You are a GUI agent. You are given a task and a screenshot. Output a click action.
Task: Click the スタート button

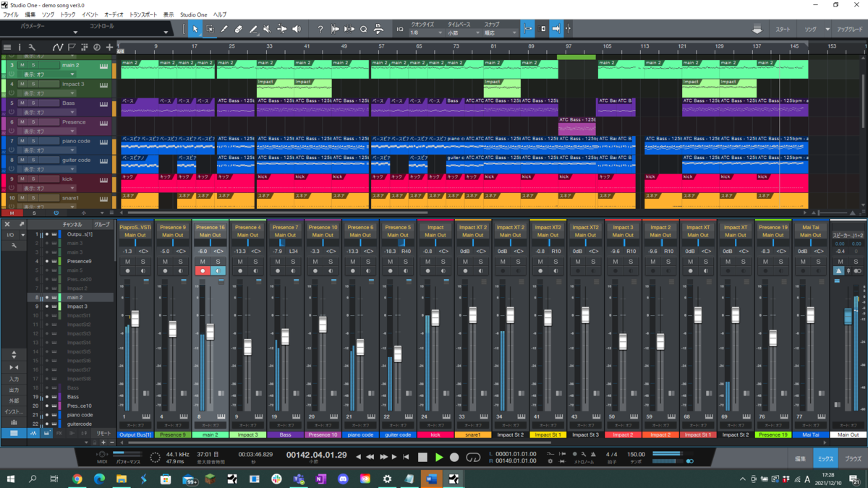pyautogui.click(x=783, y=30)
